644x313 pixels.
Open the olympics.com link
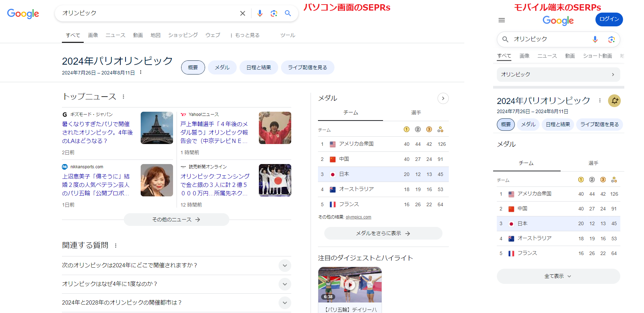[358, 217]
